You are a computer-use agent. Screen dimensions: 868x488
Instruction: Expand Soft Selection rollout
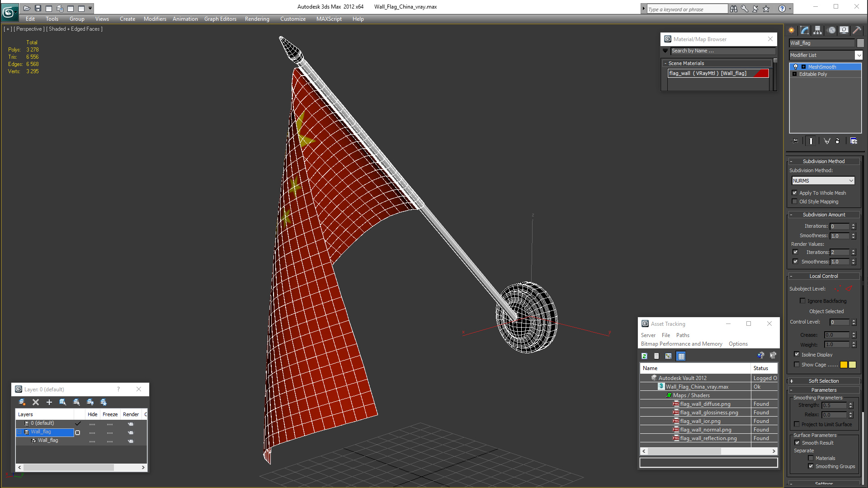(824, 381)
